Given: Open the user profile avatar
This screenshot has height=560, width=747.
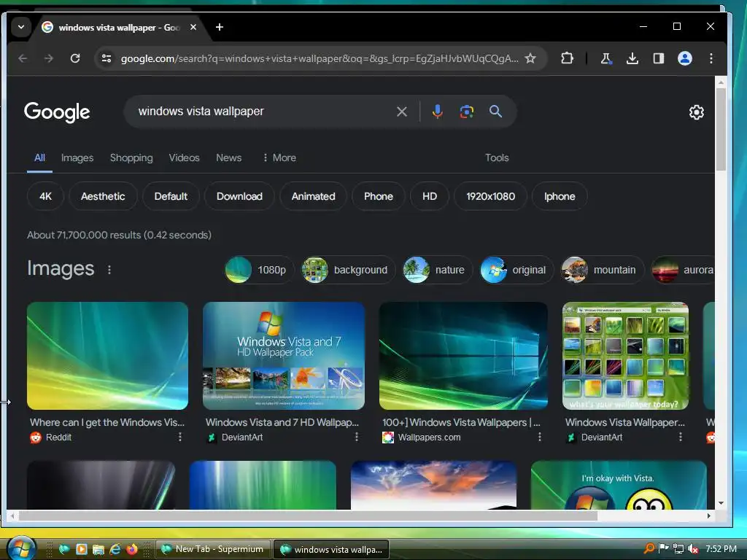Looking at the screenshot, I should coord(684,58).
